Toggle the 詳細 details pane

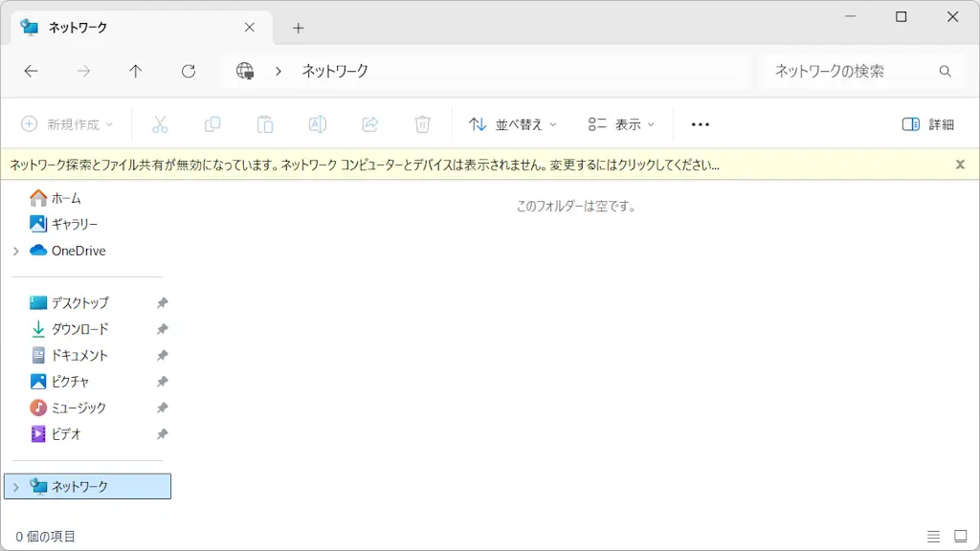tap(927, 124)
